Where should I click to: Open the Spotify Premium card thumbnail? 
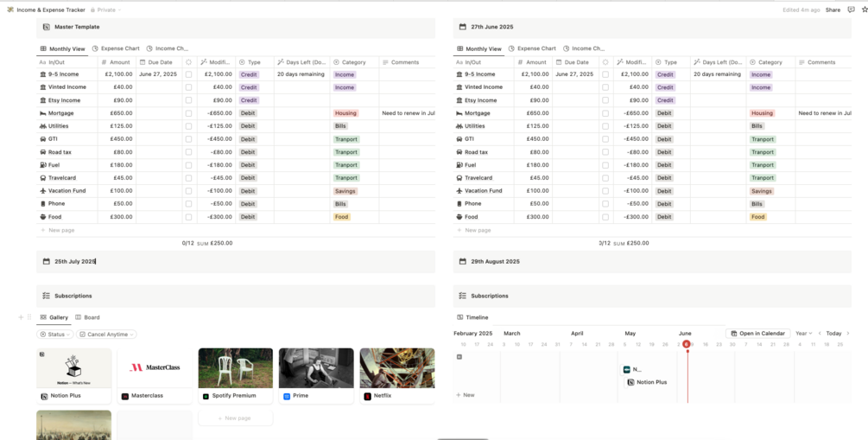pyautogui.click(x=235, y=368)
